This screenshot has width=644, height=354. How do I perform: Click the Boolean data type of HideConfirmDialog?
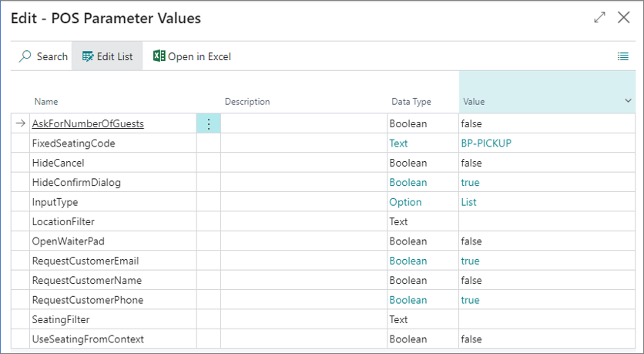(x=408, y=183)
